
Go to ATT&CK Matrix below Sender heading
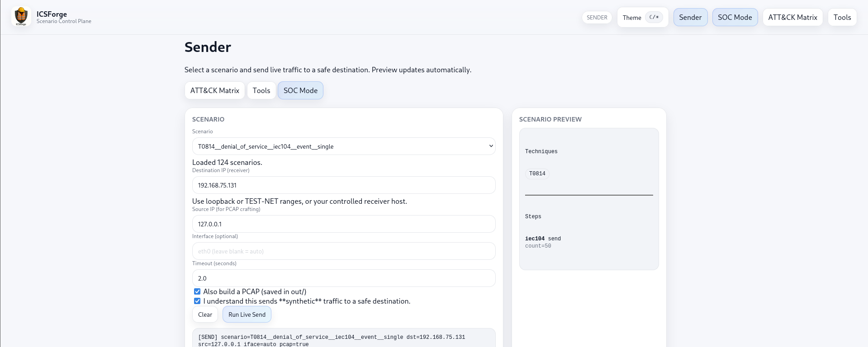(x=215, y=90)
